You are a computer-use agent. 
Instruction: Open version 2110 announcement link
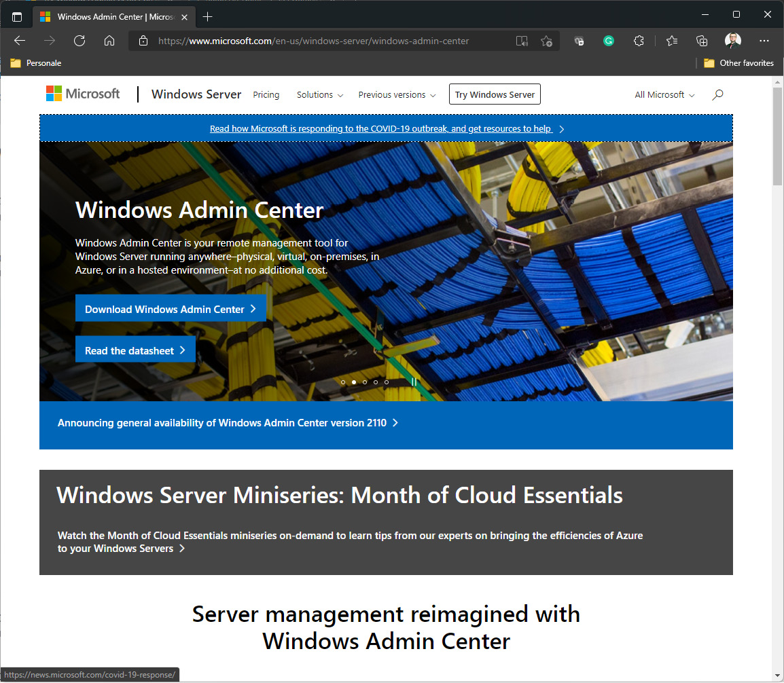click(x=228, y=423)
